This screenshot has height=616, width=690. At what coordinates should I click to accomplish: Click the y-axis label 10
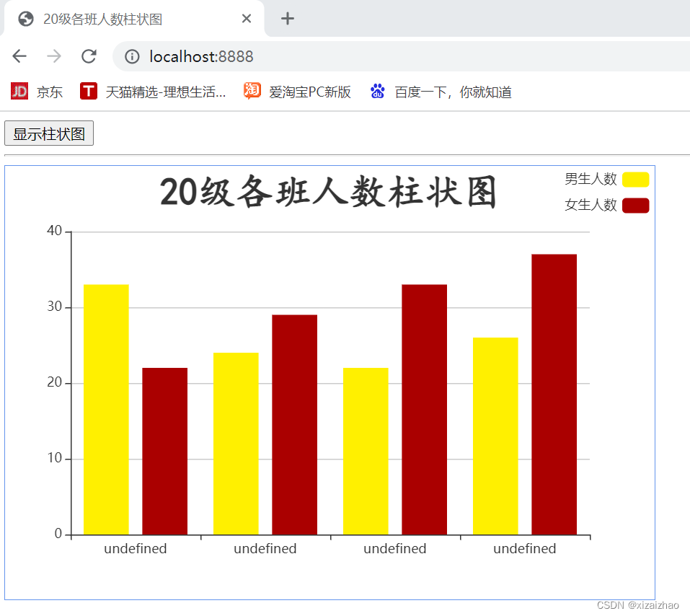coord(55,458)
